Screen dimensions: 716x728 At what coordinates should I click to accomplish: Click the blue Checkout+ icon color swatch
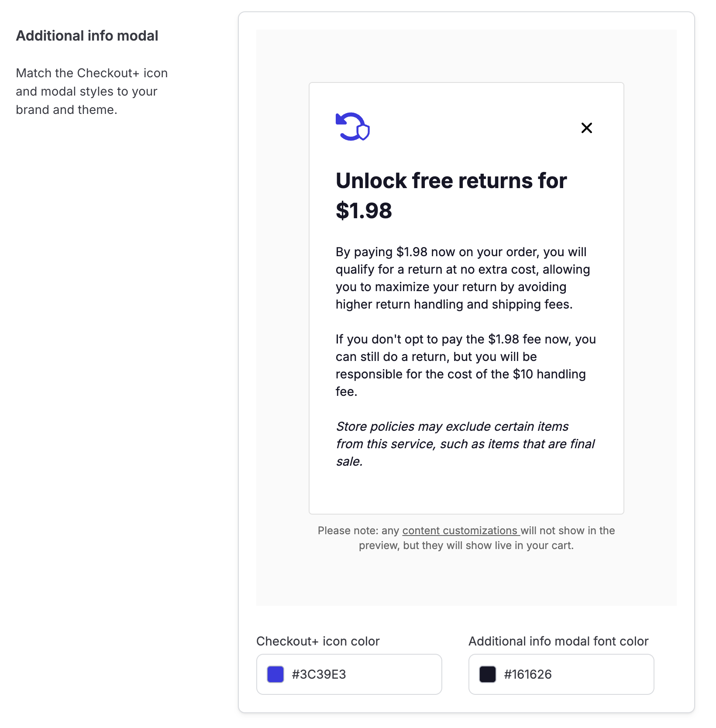coord(275,674)
